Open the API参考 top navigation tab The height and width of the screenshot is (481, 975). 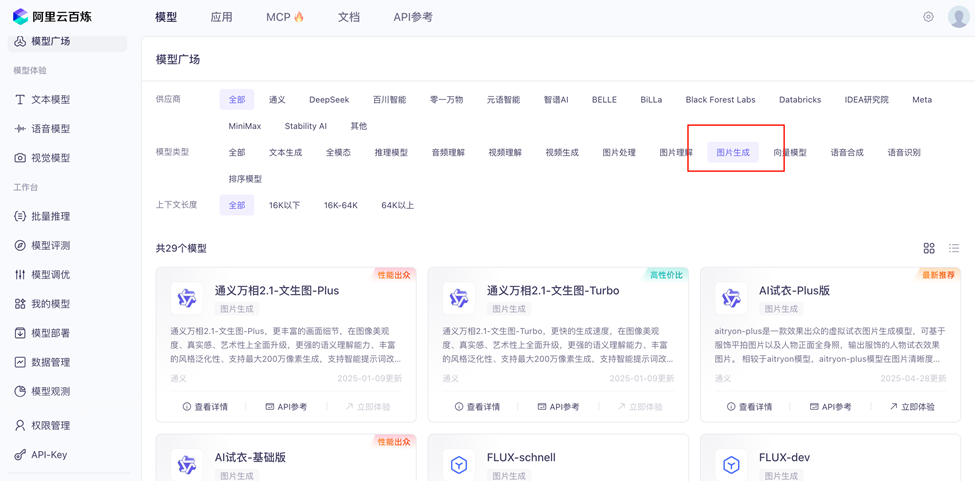pyautogui.click(x=413, y=17)
